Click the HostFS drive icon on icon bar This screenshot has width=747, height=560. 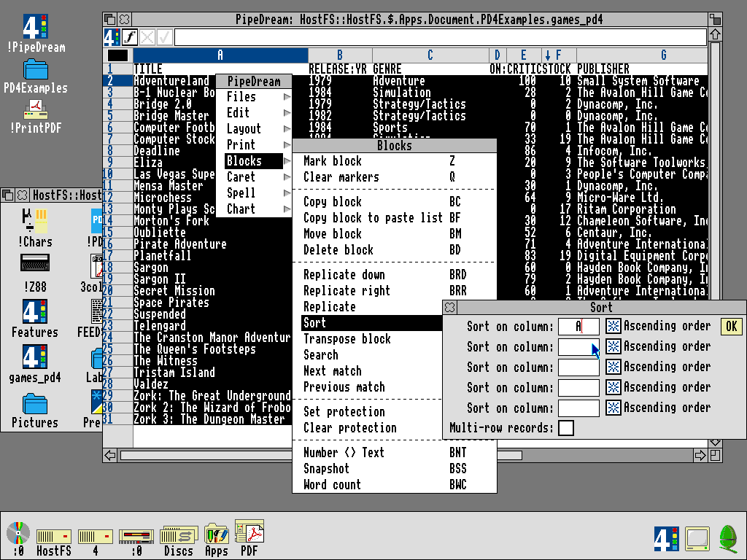[53, 542]
